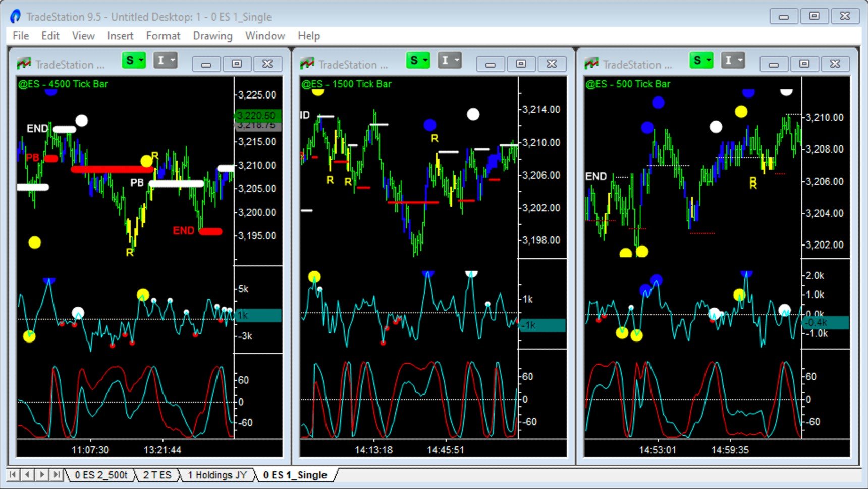Switch to the 0 ES 2_500t workspace tab
This screenshot has height=489, width=868.
101,475
